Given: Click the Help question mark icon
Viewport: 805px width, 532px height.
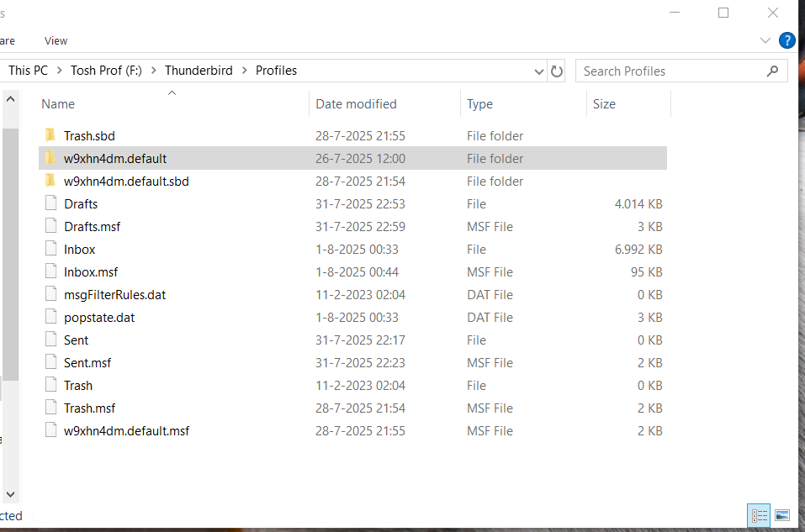Looking at the screenshot, I should click(x=787, y=40).
